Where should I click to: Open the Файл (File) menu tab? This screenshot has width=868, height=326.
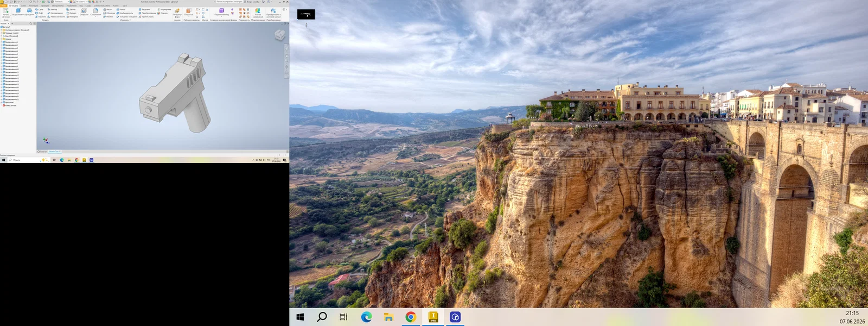(x=3, y=5)
